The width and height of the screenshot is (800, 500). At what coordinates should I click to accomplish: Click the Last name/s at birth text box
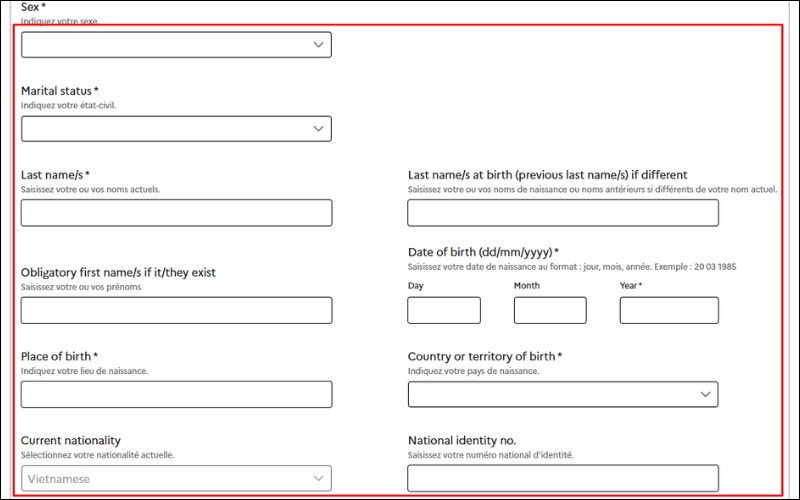(x=562, y=213)
